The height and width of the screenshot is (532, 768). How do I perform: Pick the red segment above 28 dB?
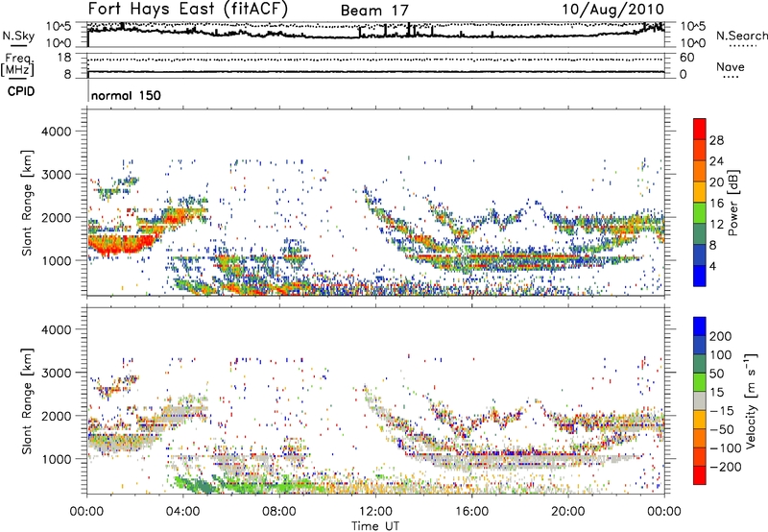700,129
